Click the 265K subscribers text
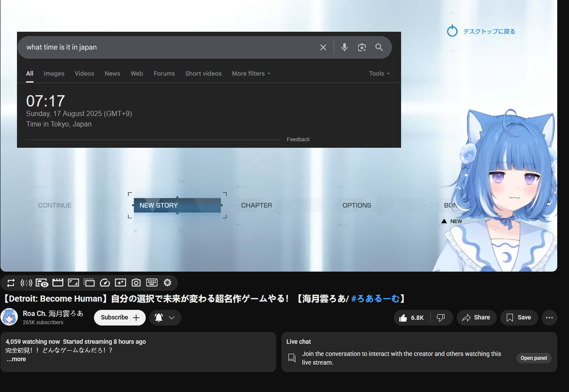Viewport: 569px width, 392px height. (x=43, y=322)
